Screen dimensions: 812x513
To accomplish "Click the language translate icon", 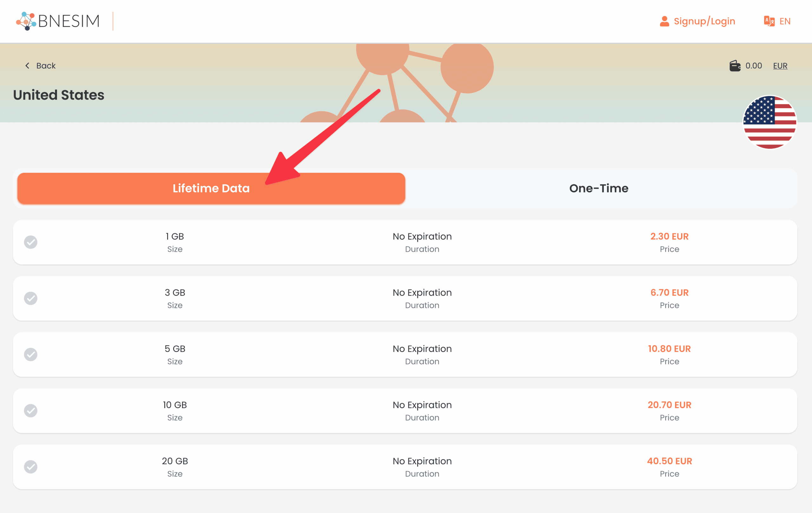I will point(769,21).
